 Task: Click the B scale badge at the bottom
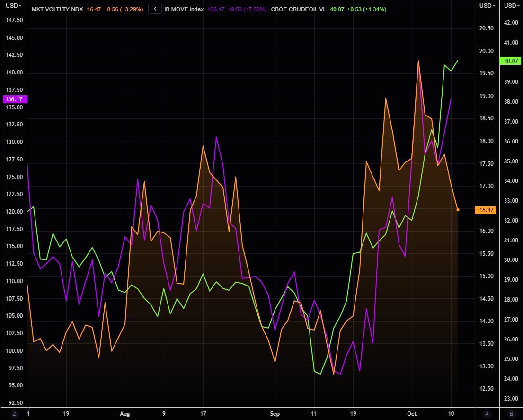coord(511,414)
